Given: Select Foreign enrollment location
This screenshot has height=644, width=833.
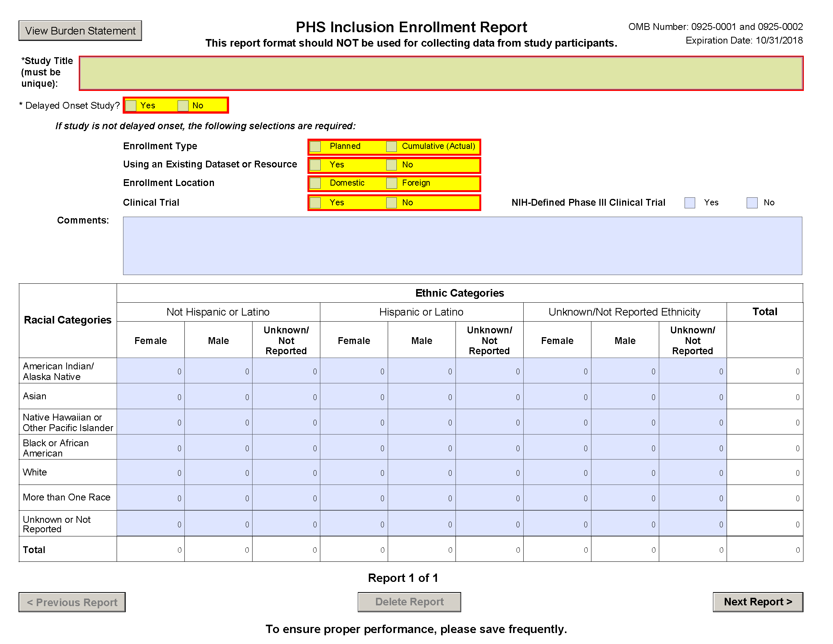Looking at the screenshot, I should tap(392, 183).
